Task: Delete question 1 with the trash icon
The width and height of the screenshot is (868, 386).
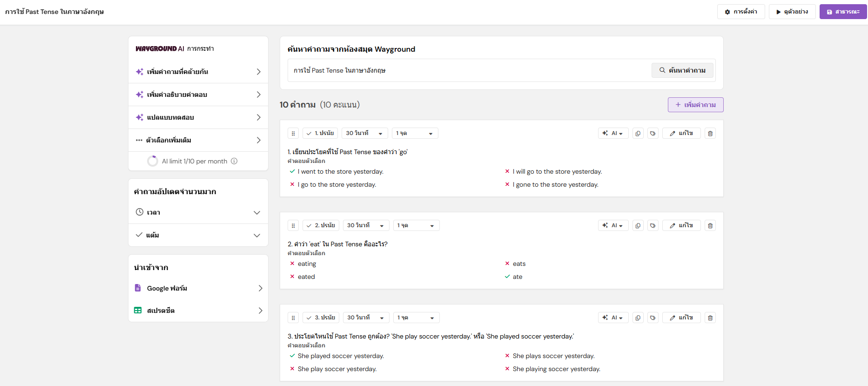Action: pos(710,134)
